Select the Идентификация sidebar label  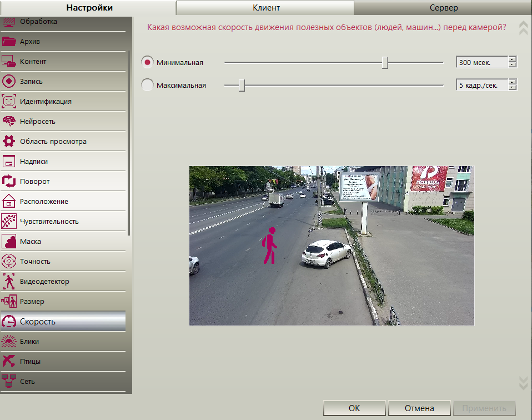coord(46,102)
